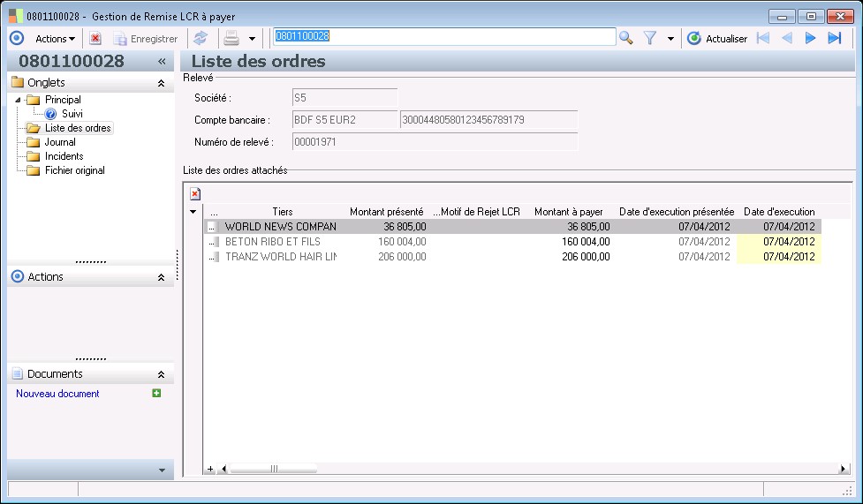Viewport: 863px width, 504px height.
Task: Open the printer dropdown arrow
Action: [252, 39]
